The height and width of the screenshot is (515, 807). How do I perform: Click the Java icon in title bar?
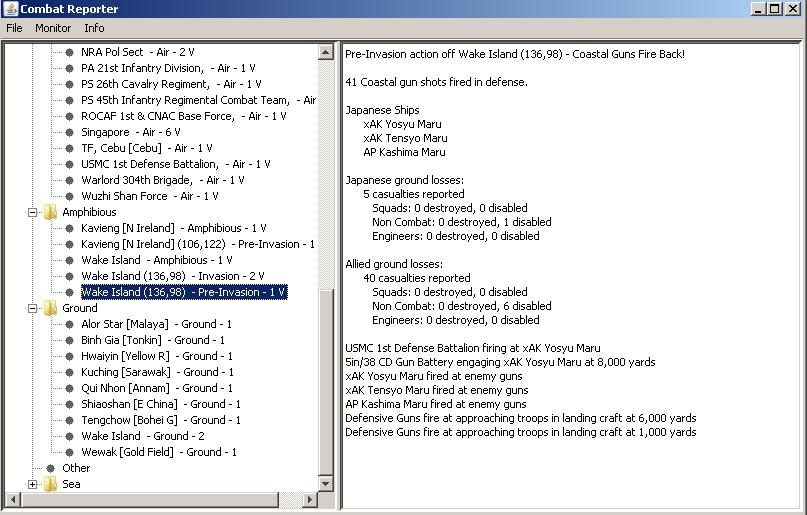point(10,9)
